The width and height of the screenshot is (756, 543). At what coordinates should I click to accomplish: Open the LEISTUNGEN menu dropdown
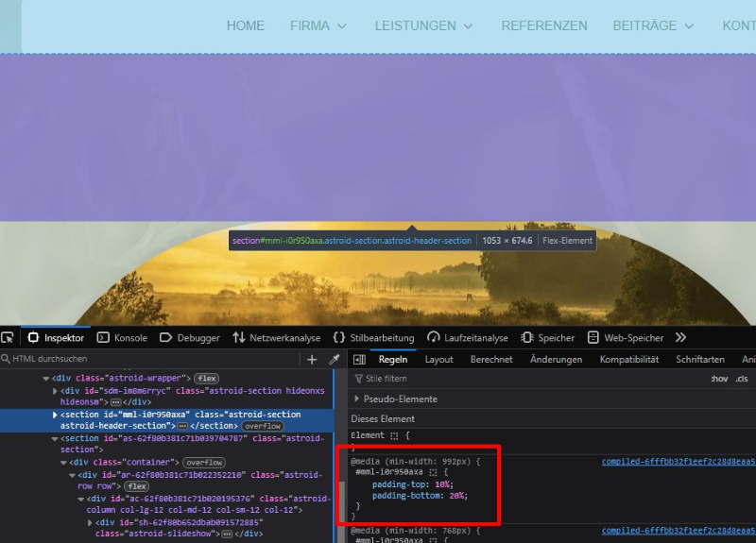click(423, 26)
